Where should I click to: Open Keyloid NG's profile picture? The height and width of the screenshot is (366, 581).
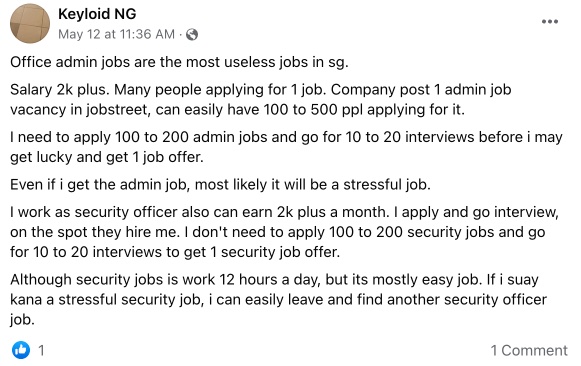(30, 24)
